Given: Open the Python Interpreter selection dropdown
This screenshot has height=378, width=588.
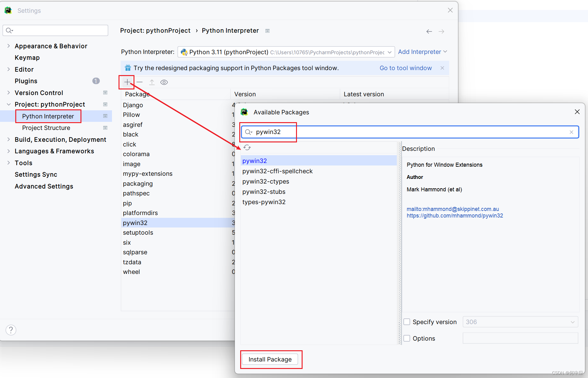Looking at the screenshot, I should (x=286, y=52).
